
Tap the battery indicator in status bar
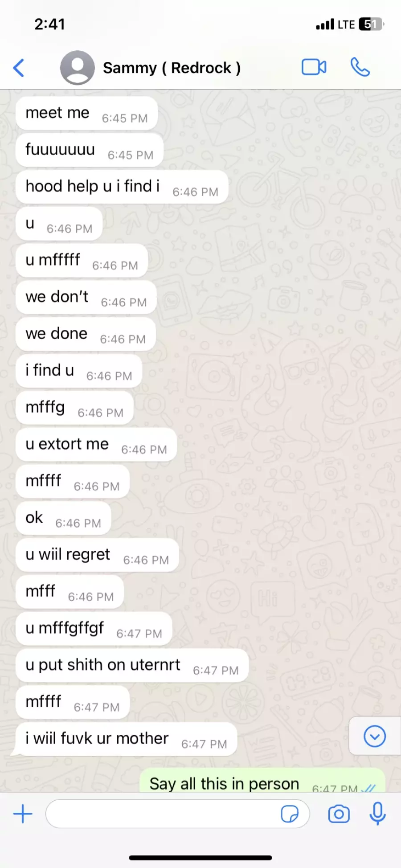pos(371,24)
